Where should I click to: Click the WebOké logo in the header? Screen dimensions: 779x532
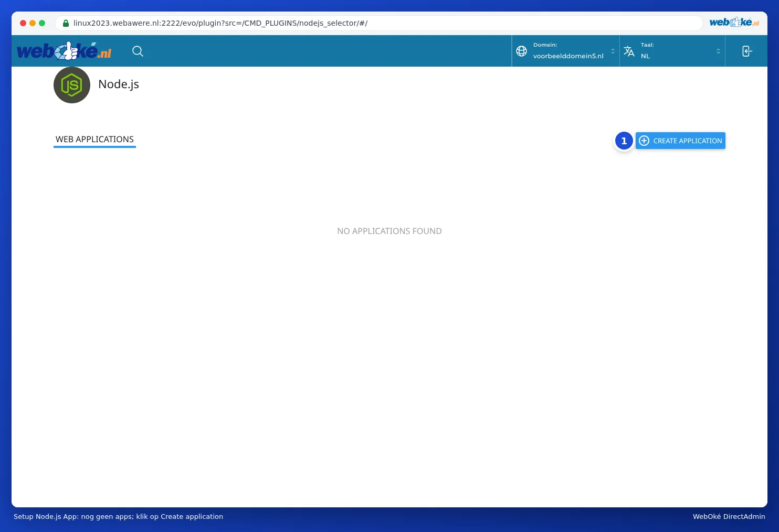64,51
